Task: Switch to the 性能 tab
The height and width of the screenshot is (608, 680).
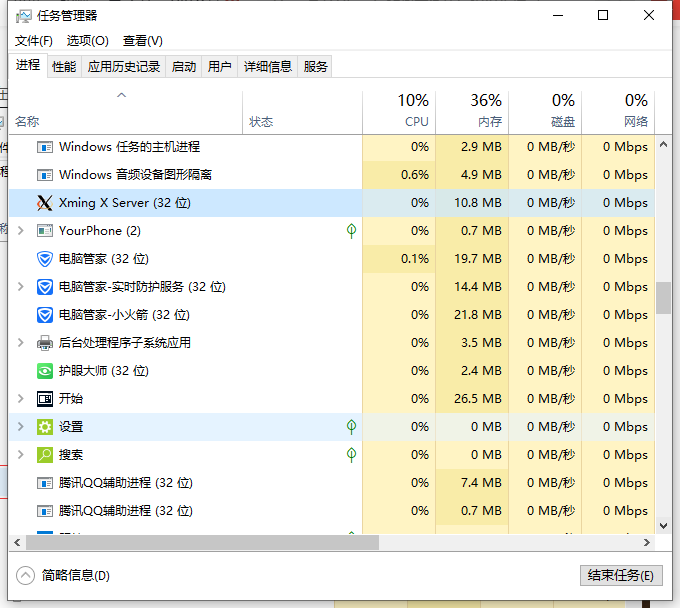Action: 64,67
